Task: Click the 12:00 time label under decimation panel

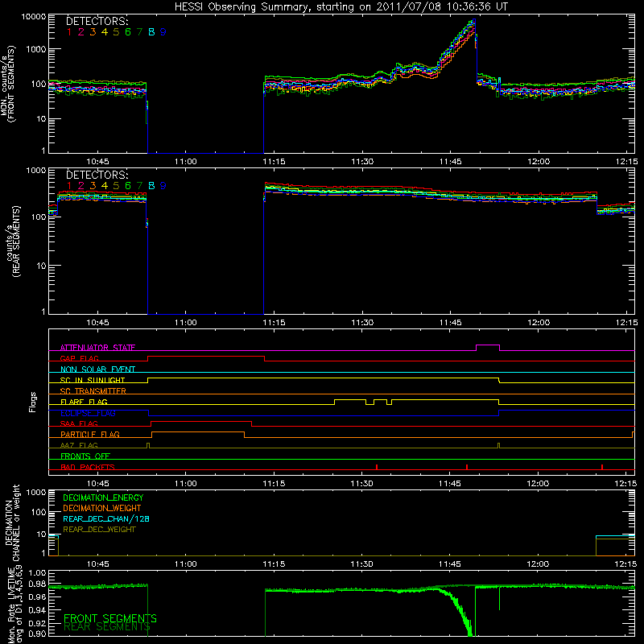Action: (538, 564)
